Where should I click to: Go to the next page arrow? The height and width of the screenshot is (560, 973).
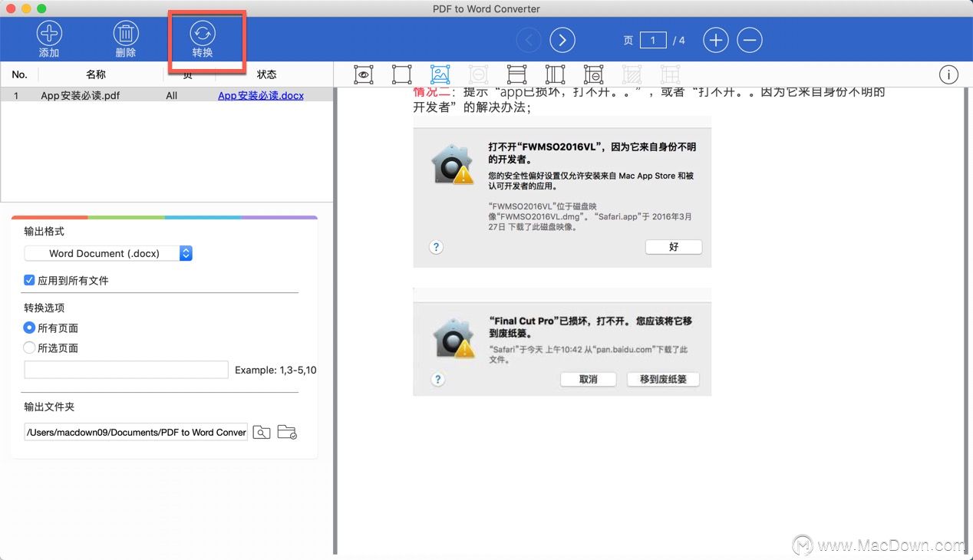(562, 40)
